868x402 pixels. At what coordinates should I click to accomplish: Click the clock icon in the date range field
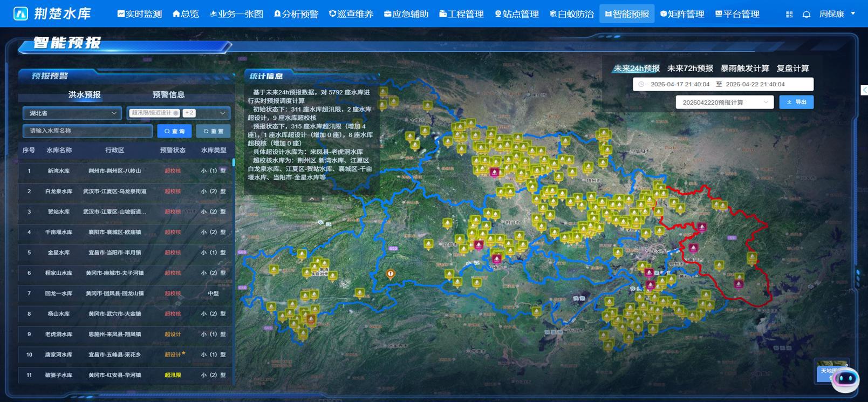click(641, 84)
